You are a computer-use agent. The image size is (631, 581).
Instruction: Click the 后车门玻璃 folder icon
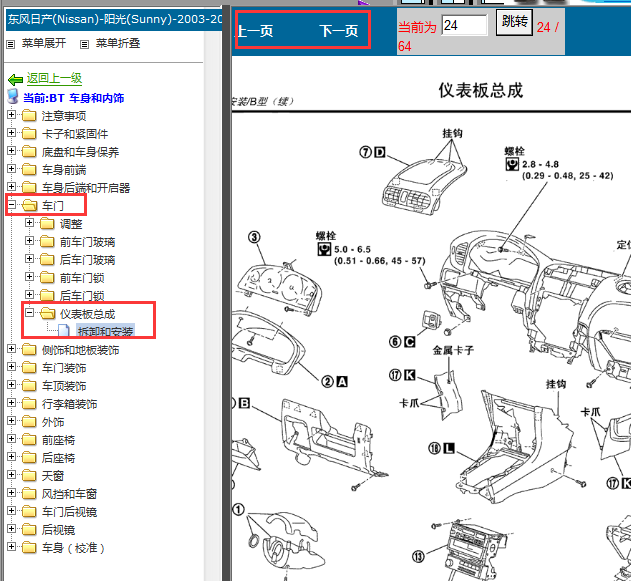[x=47, y=260]
